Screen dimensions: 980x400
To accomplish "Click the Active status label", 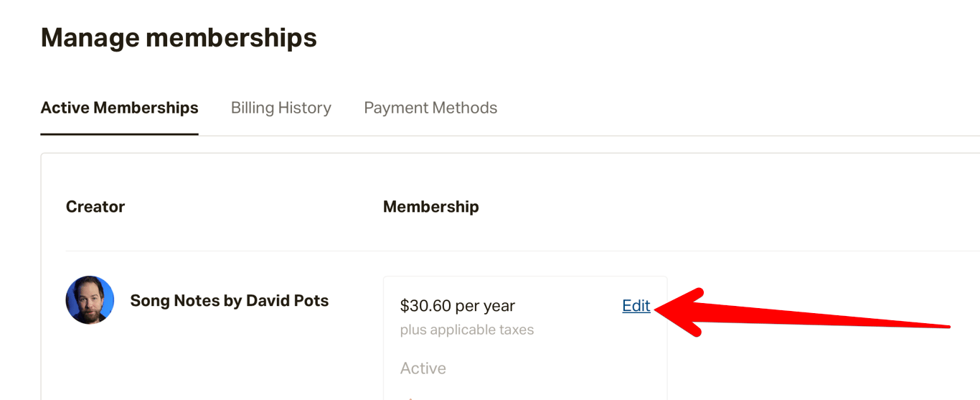I will (423, 368).
